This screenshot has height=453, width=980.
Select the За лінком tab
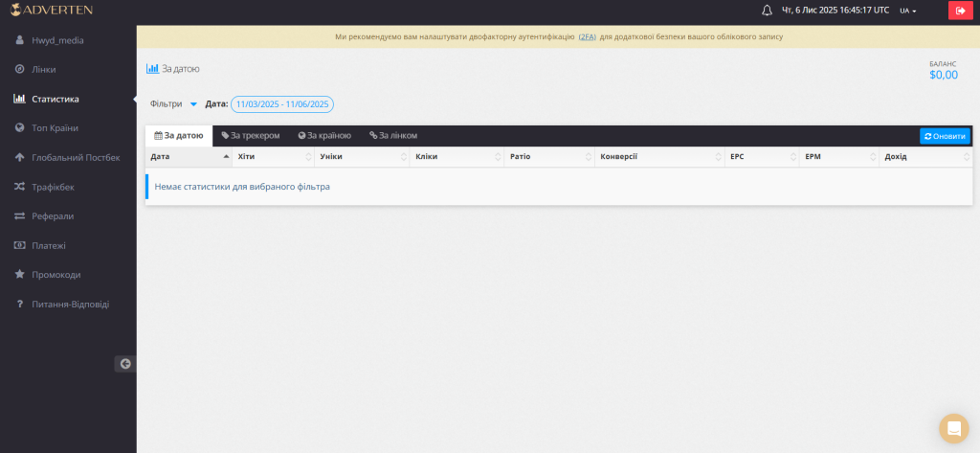tap(393, 136)
